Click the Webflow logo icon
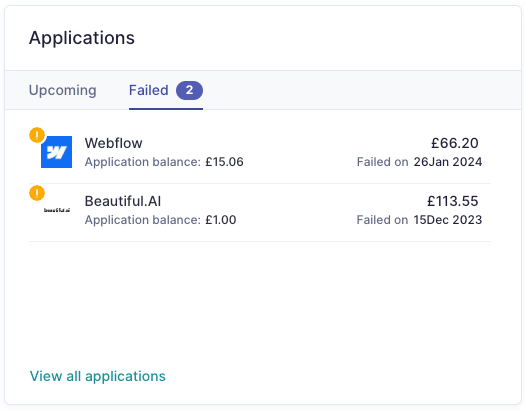Image resolution: width=525 pixels, height=410 pixels. pos(56,152)
